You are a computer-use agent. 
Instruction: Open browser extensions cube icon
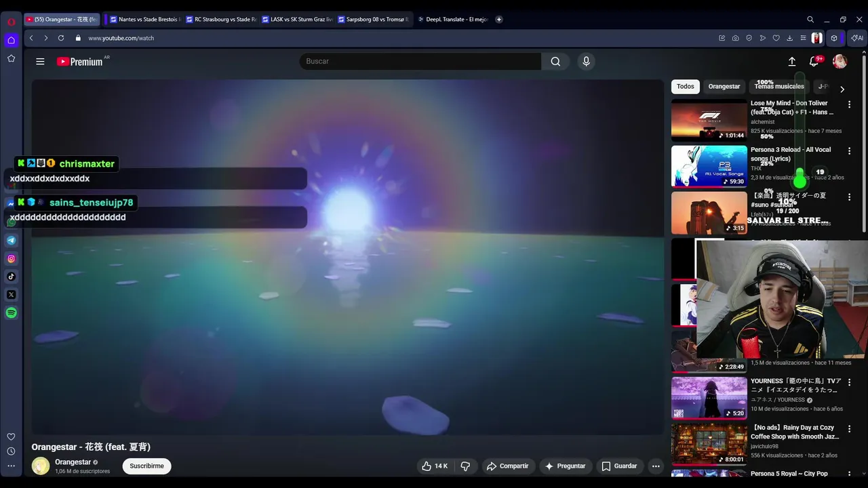pyautogui.click(x=834, y=38)
